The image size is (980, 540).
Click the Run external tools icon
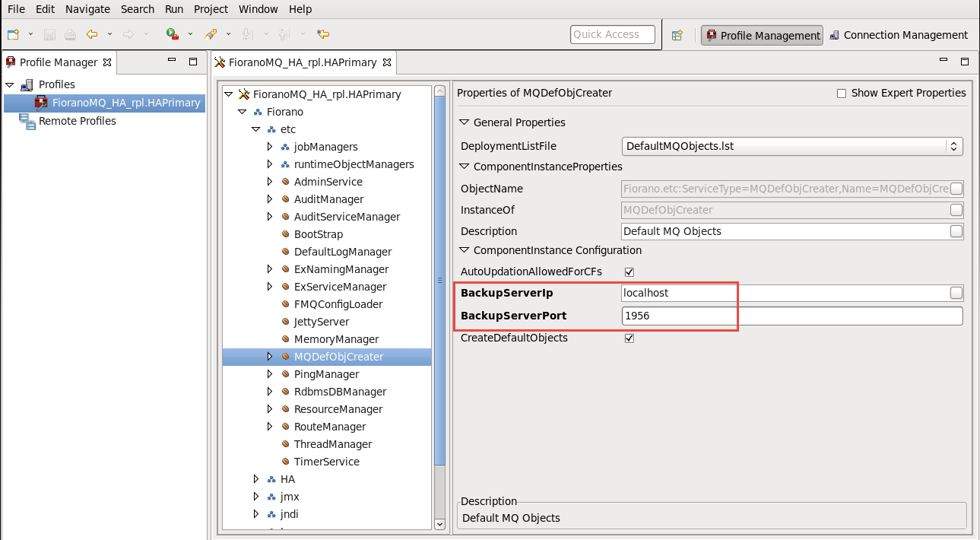(173, 34)
